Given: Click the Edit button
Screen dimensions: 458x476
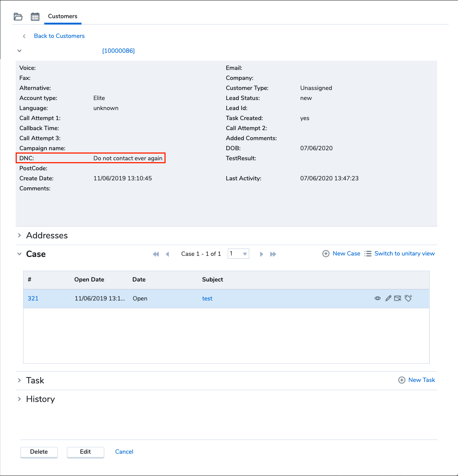Looking at the screenshot, I should (x=86, y=452).
